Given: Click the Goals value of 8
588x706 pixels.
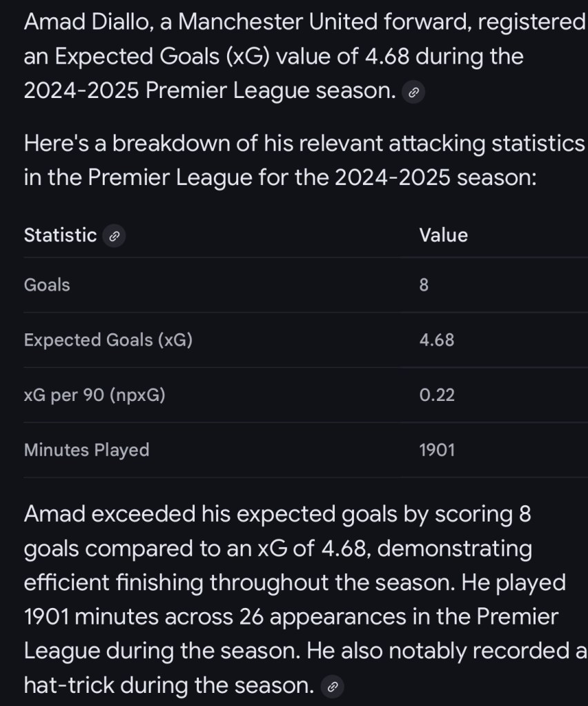Looking at the screenshot, I should click(424, 285).
